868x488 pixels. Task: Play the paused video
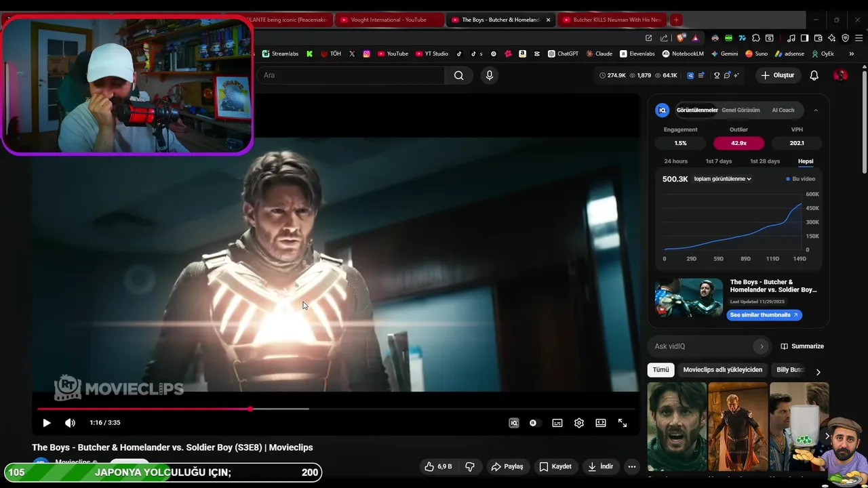tap(47, 423)
